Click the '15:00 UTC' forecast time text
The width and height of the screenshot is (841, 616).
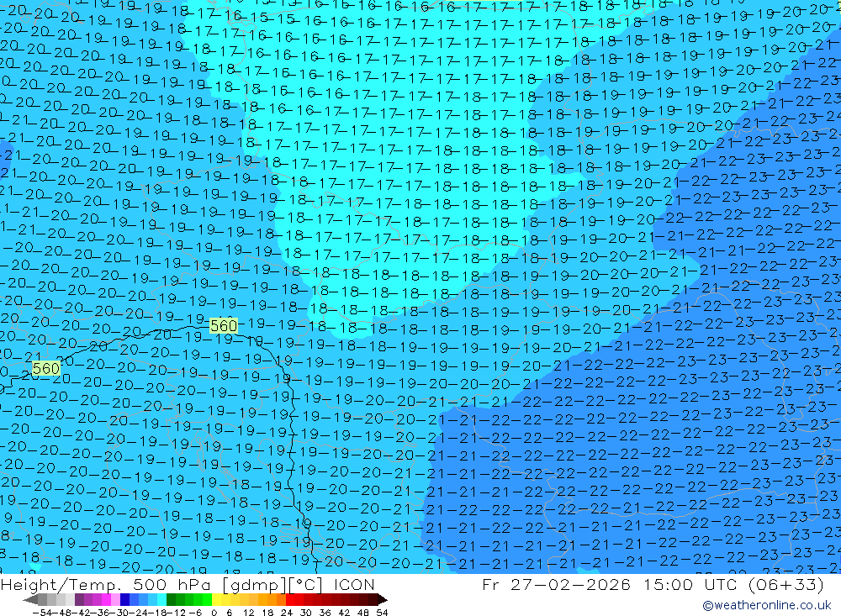(x=692, y=584)
